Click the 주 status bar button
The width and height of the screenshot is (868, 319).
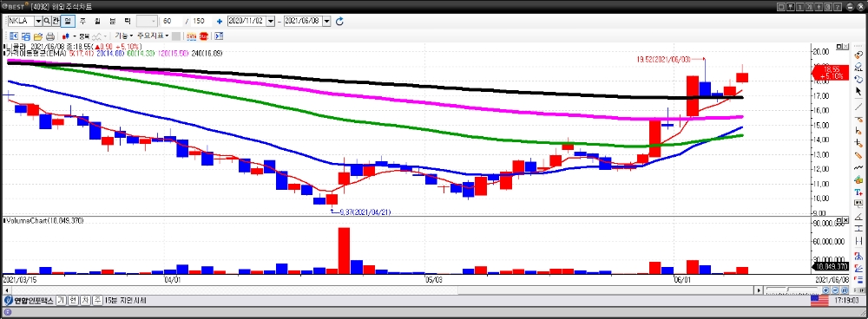[x=97, y=301]
